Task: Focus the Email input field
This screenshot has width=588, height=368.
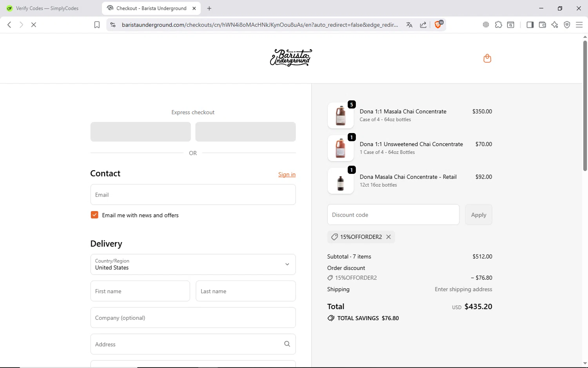Action: (193, 195)
